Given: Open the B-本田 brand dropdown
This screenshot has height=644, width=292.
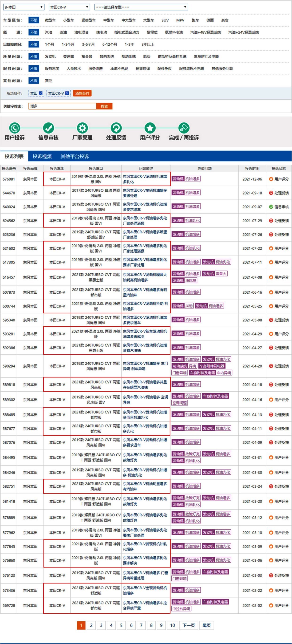Looking at the screenshot, I should tap(24, 7).
